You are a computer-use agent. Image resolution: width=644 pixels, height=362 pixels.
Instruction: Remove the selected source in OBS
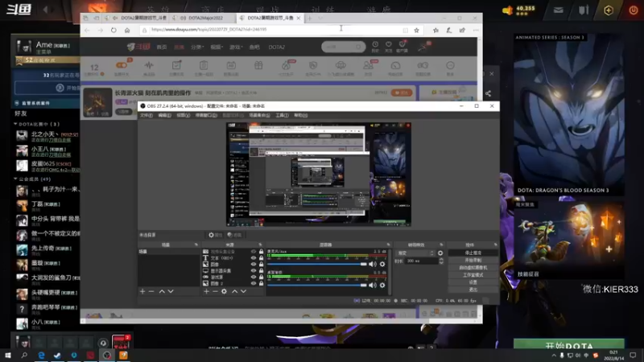pyautogui.click(x=215, y=291)
